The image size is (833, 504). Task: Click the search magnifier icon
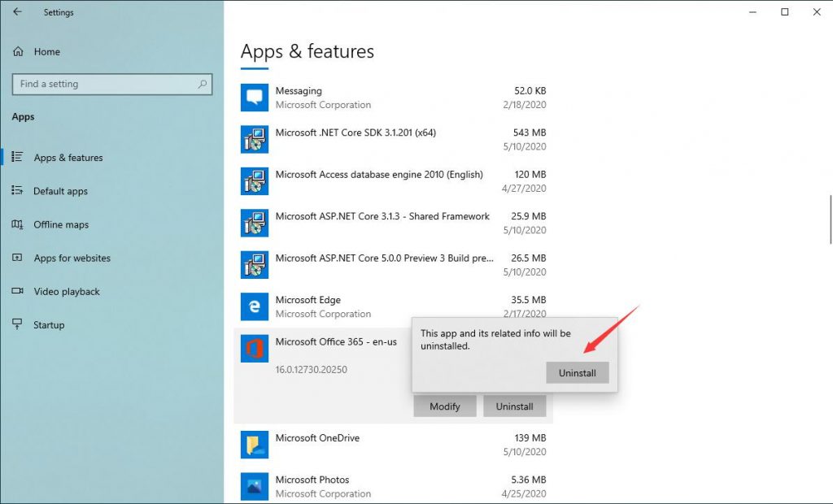pyautogui.click(x=203, y=84)
